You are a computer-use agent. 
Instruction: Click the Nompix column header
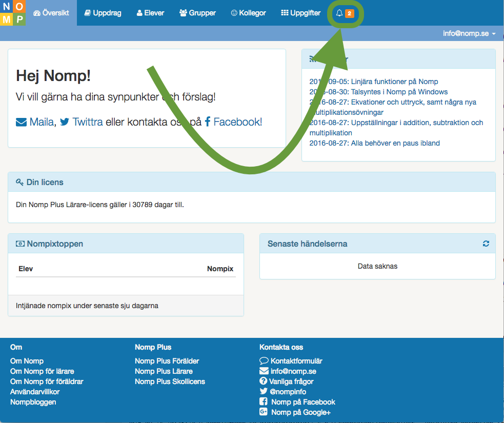pos(220,269)
